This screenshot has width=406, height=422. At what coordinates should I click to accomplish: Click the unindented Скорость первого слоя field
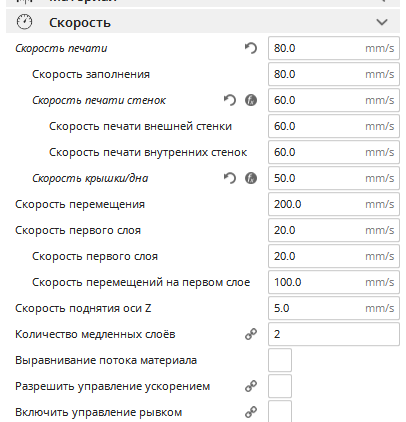334,230
